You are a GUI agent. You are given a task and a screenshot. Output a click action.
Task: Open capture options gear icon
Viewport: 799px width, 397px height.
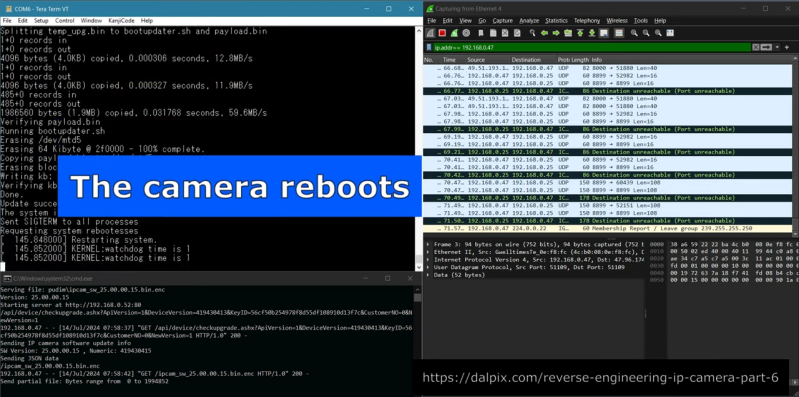(x=466, y=33)
